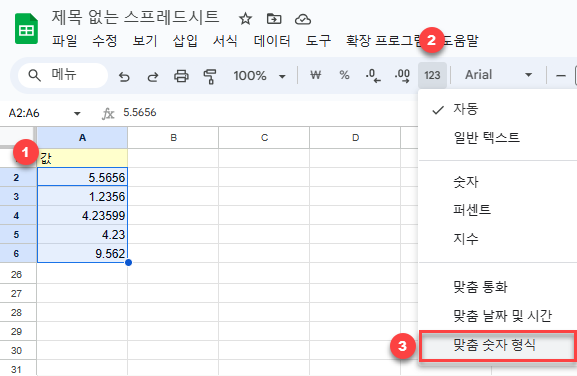The width and height of the screenshot is (577, 376).
Task: Select row 5 header
Action: pos(17,234)
